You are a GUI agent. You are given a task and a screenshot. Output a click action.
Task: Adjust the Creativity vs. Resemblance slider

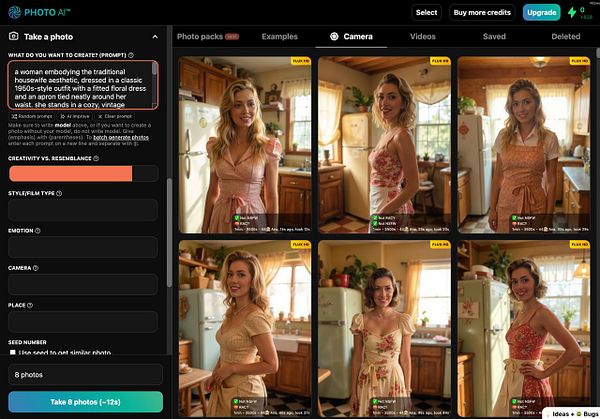tap(83, 173)
